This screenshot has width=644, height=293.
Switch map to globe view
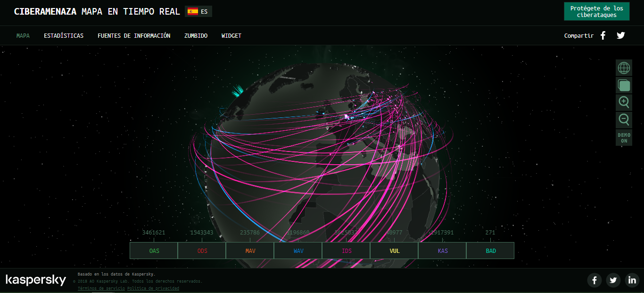[x=624, y=68]
